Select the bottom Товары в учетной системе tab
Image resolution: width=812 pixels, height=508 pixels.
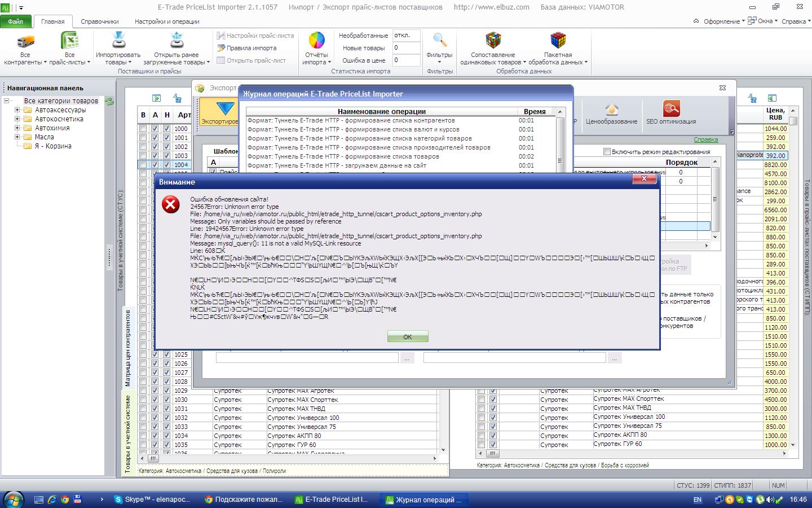click(x=128, y=433)
